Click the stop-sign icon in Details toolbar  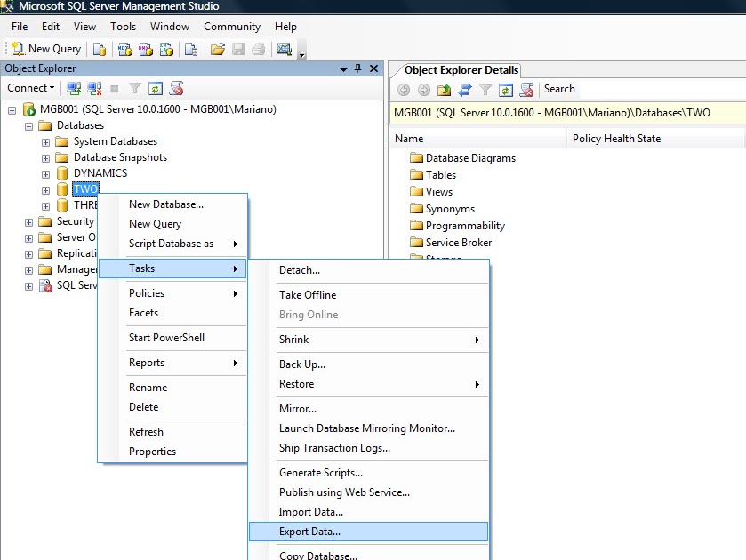(526, 90)
